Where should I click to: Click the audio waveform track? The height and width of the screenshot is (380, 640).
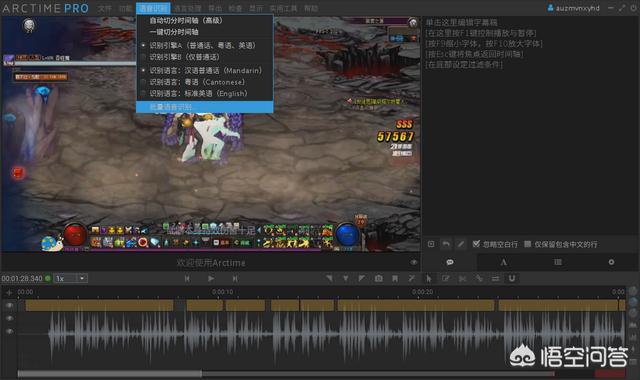(320, 335)
